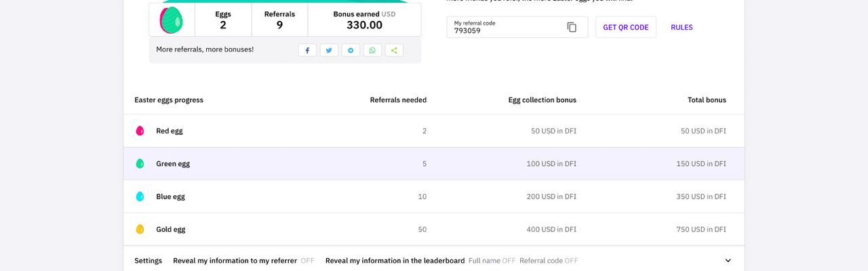This screenshot has width=868, height=271.
Task: Toggle Referral code leaderboard visibility
Action: click(x=571, y=261)
